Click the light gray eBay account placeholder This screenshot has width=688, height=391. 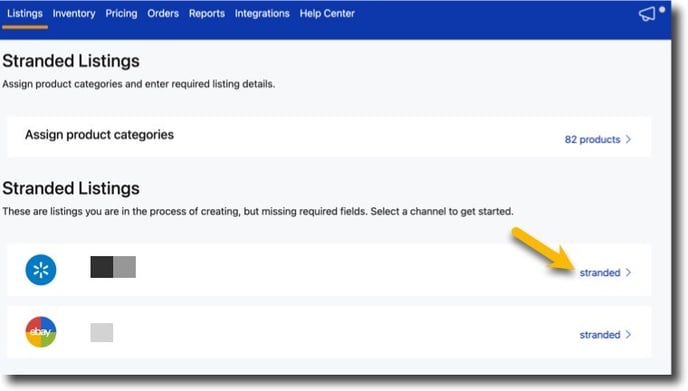[102, 332]
